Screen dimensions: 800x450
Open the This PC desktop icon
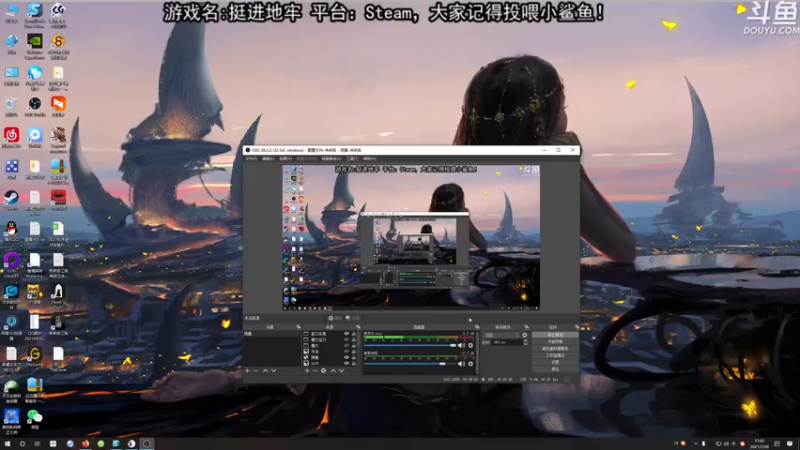click(11, 14)
